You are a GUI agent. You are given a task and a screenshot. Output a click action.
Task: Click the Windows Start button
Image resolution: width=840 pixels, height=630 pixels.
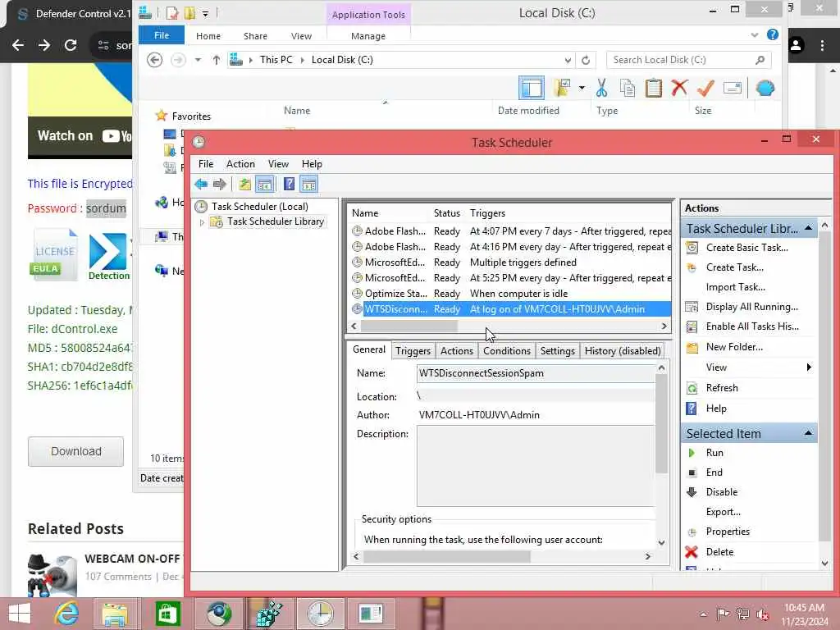pos(20,614)
